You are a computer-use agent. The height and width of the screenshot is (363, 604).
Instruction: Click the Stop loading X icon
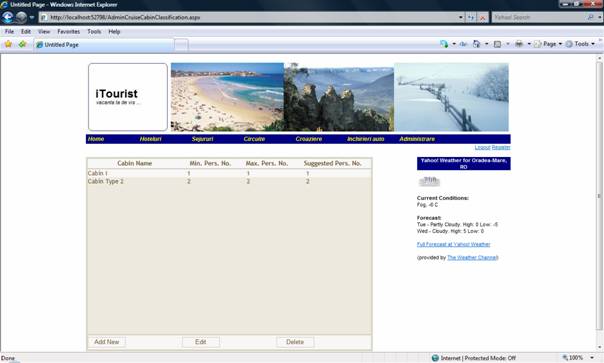pyautogui.click(x=482, y=17)
